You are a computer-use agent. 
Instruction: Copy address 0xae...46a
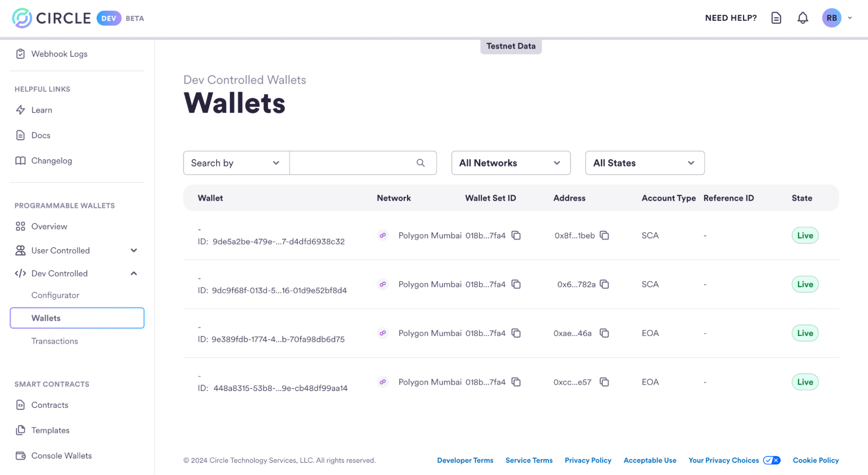coord(604,333)
